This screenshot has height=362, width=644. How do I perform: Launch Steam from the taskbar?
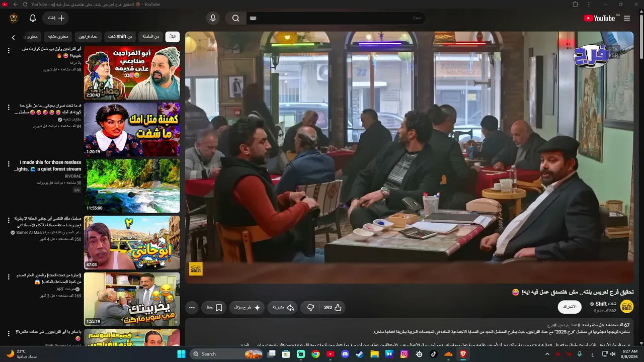coord(360,354)
